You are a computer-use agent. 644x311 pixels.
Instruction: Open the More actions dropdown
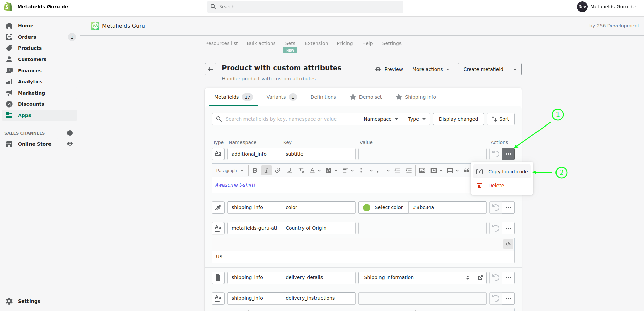[431, 69]
